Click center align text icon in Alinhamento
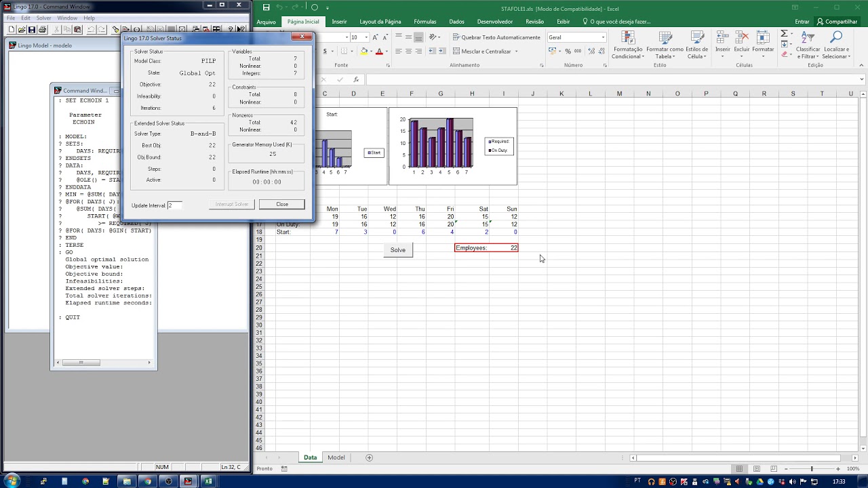The width and height of the screenshot is (868, 488). pyautogui.click(x=408, y=51)
